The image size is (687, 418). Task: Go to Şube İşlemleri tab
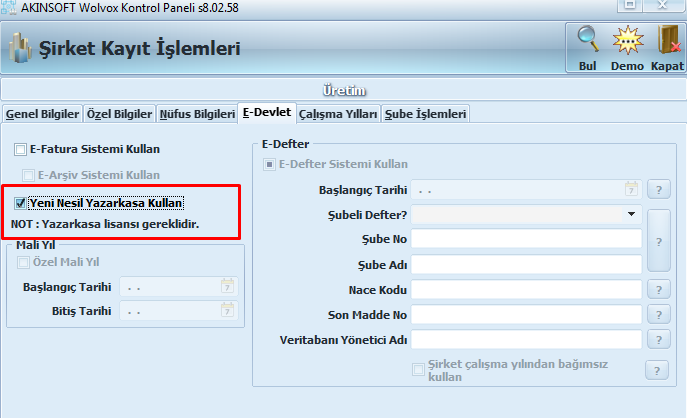coord(425,114)
